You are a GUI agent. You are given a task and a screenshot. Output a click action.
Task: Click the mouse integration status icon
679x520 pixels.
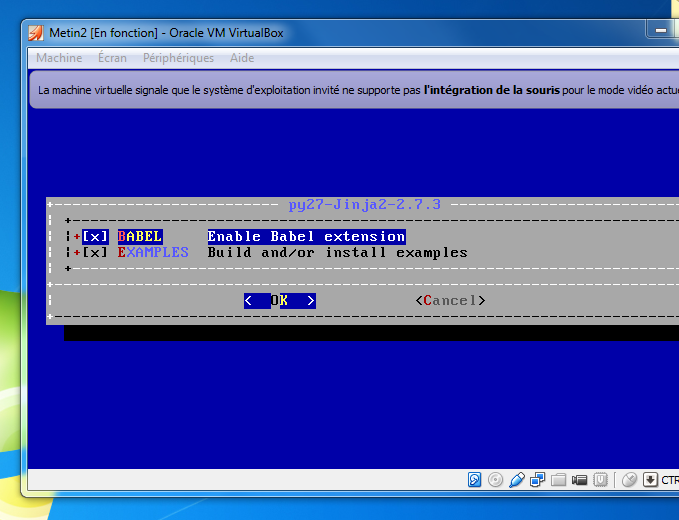click(x=630, y=480)
